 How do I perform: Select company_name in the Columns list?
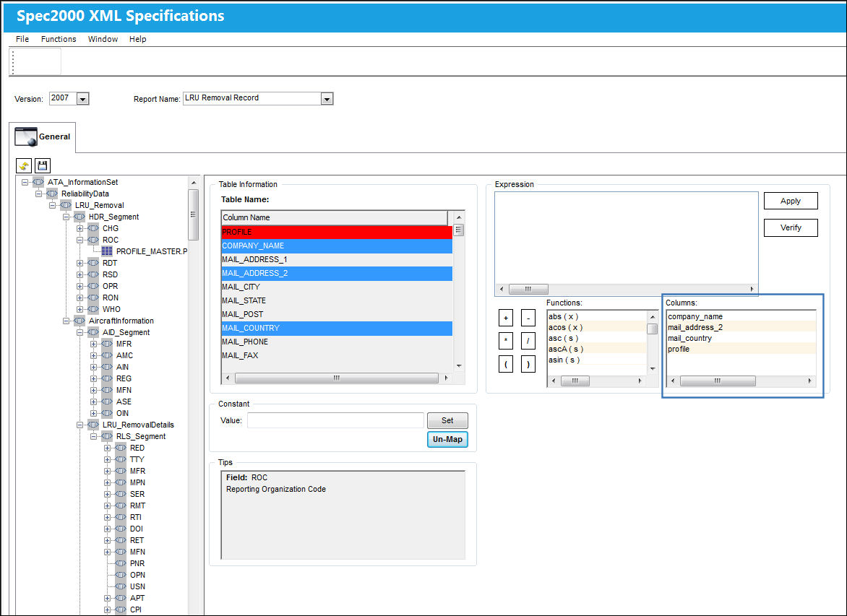point(741,317)
